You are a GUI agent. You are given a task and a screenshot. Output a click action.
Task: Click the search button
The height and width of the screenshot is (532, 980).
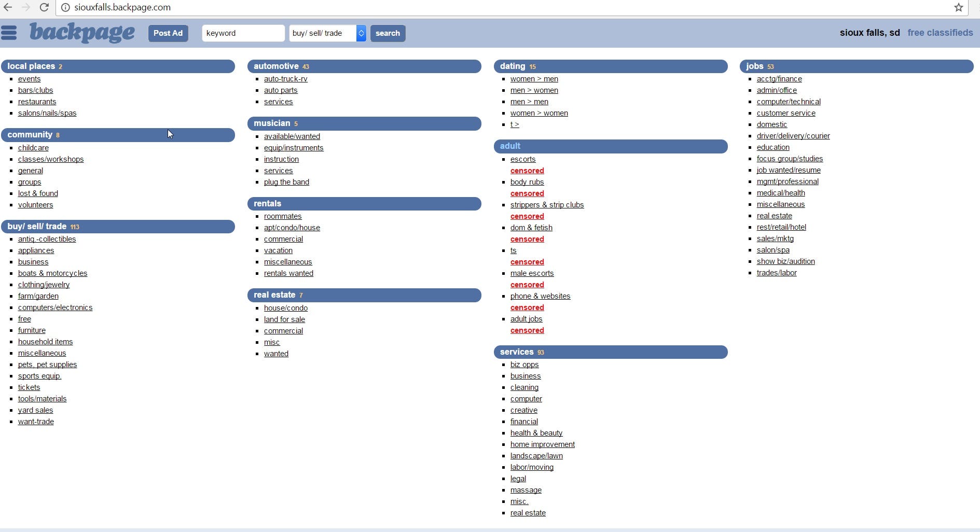388,33
